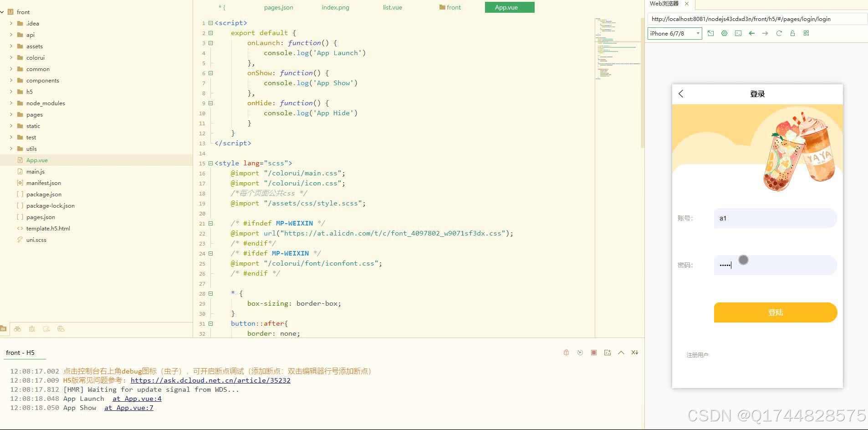Click the 密码 password input field
Viewport: 868px width, 430px height.
coord(776,265)
